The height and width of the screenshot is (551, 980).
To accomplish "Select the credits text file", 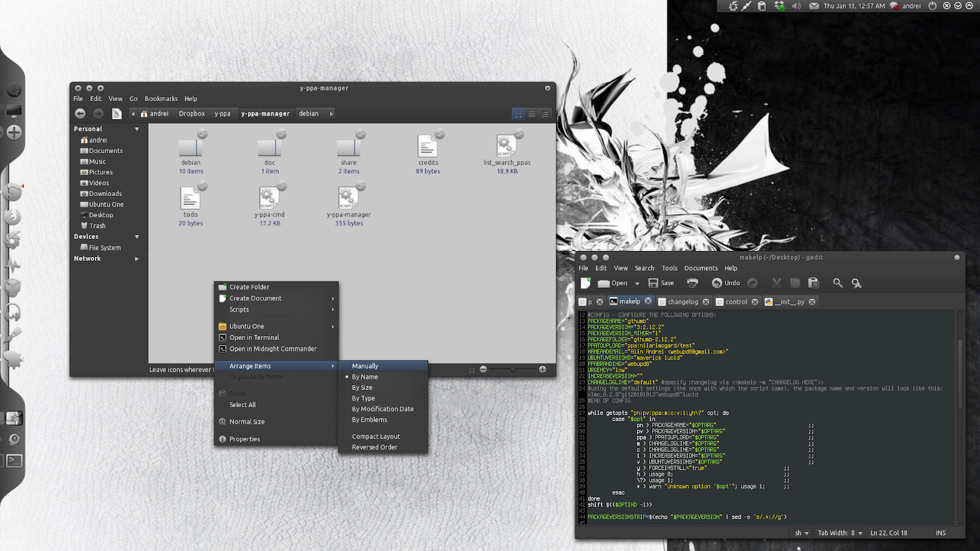I will 428,147.
